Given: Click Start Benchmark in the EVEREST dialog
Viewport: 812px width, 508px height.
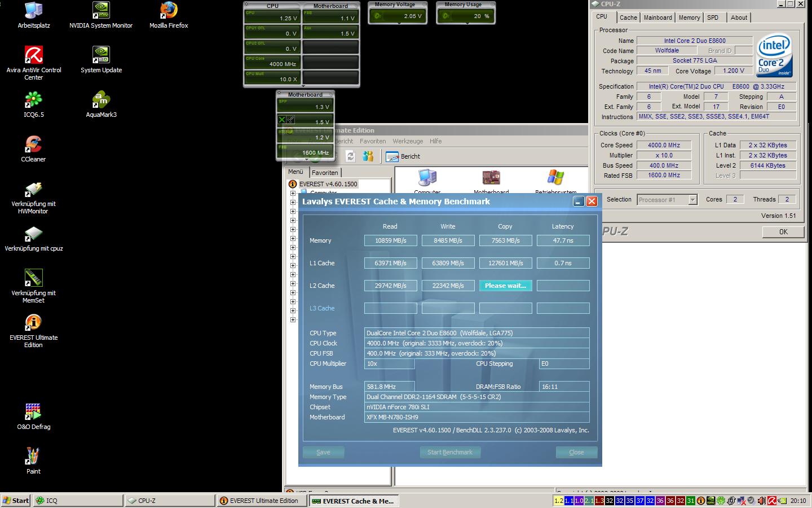Looking at the screenshot, I should 450,452.
